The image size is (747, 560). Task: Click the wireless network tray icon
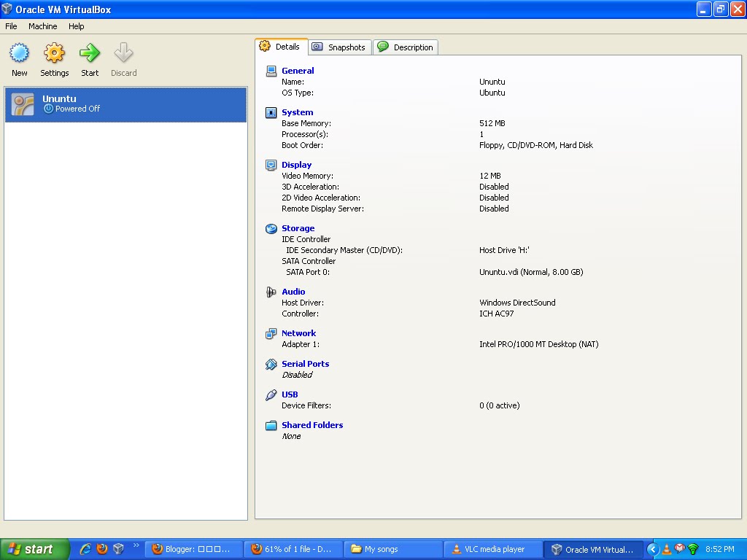coord(693,549)
